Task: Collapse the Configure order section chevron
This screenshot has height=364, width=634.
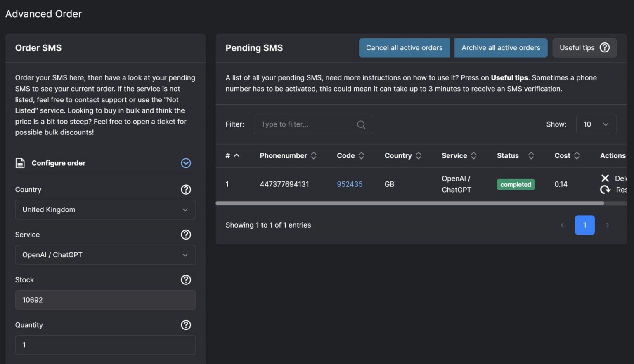Action: click(186, 163)
